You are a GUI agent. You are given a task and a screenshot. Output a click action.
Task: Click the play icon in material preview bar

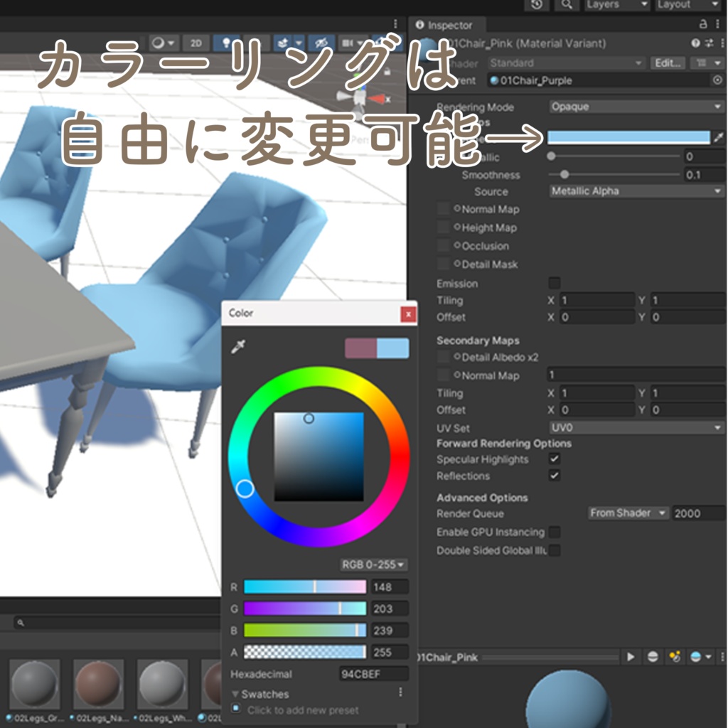(x=631, y=655)
